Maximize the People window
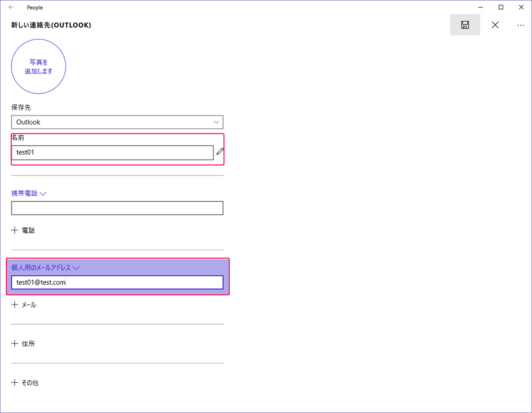This screenshot has height=413, width=532. click(x=501, y=7)
